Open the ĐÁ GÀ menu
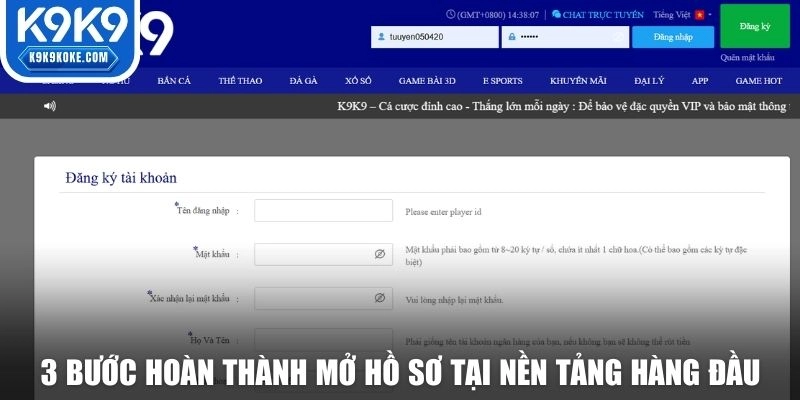 pos(304,81)
